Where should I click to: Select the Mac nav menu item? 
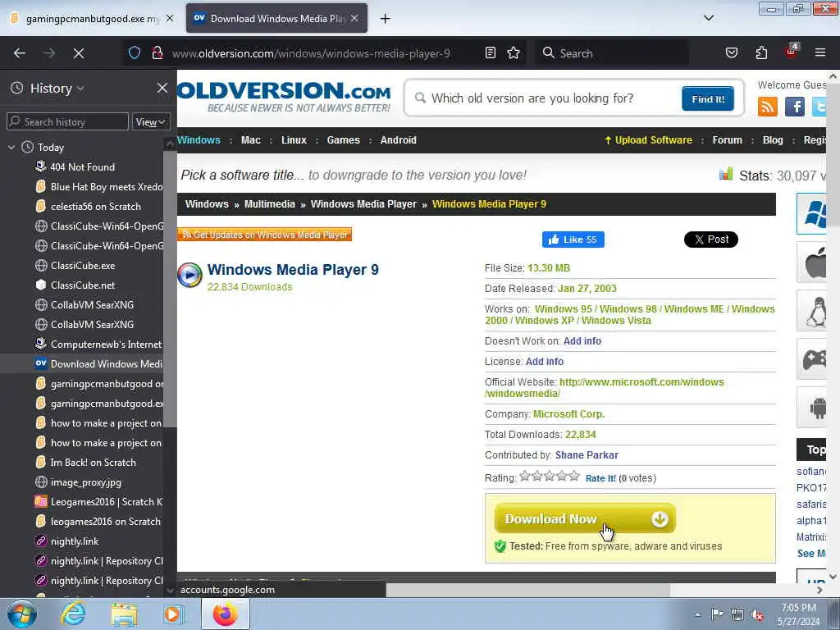tap(251, 140)
